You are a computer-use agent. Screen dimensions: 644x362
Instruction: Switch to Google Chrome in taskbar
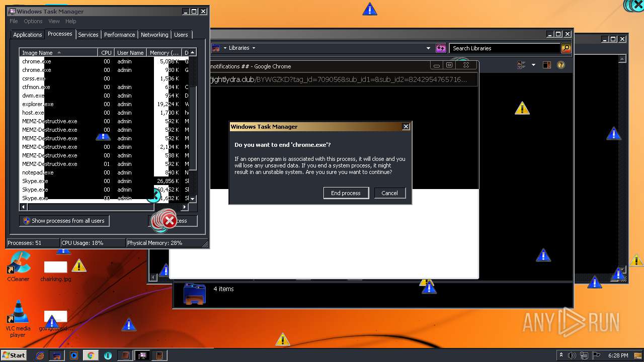91,355
